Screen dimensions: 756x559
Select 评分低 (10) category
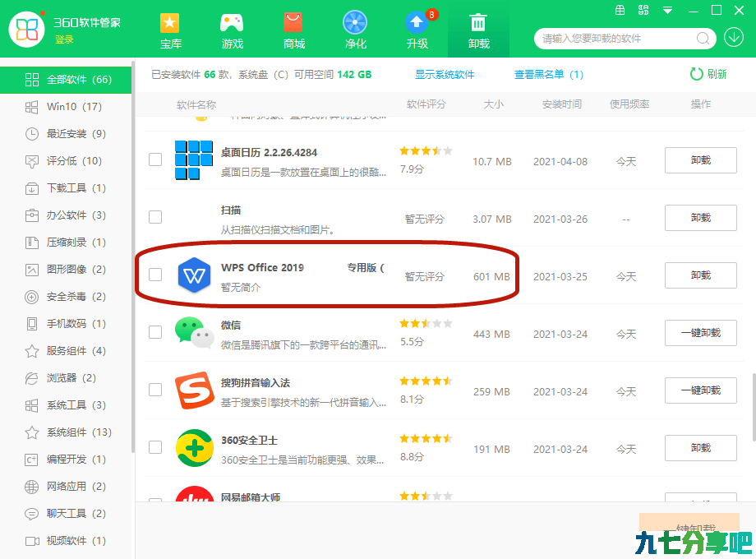(x=66, y=160)
